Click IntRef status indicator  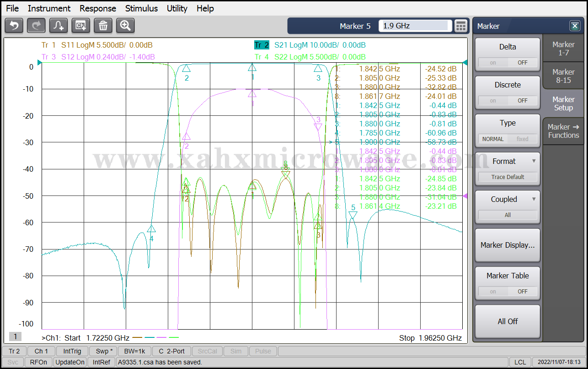click(x=102, y=362)
